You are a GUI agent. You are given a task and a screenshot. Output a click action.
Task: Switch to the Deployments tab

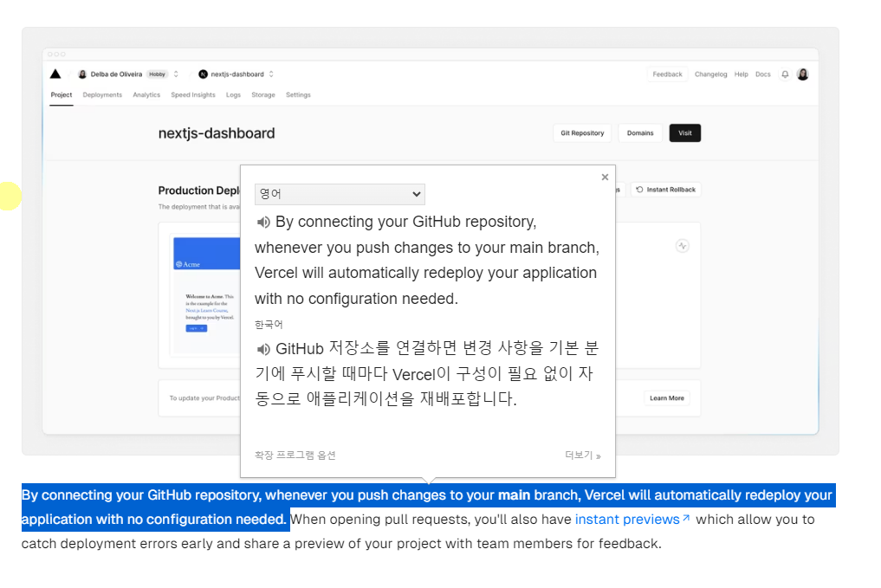(x=102, y=95)
